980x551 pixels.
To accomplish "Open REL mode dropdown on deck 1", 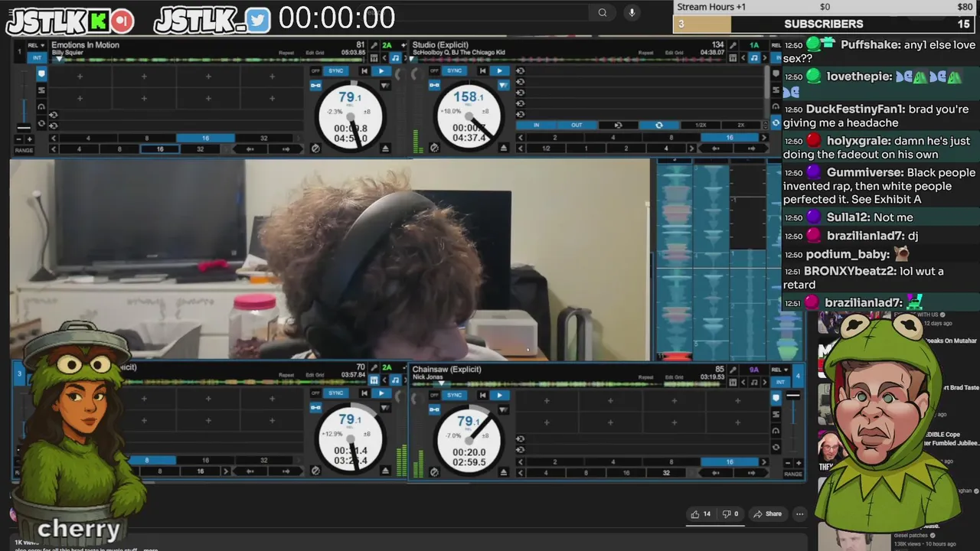I will pos(37,46).
